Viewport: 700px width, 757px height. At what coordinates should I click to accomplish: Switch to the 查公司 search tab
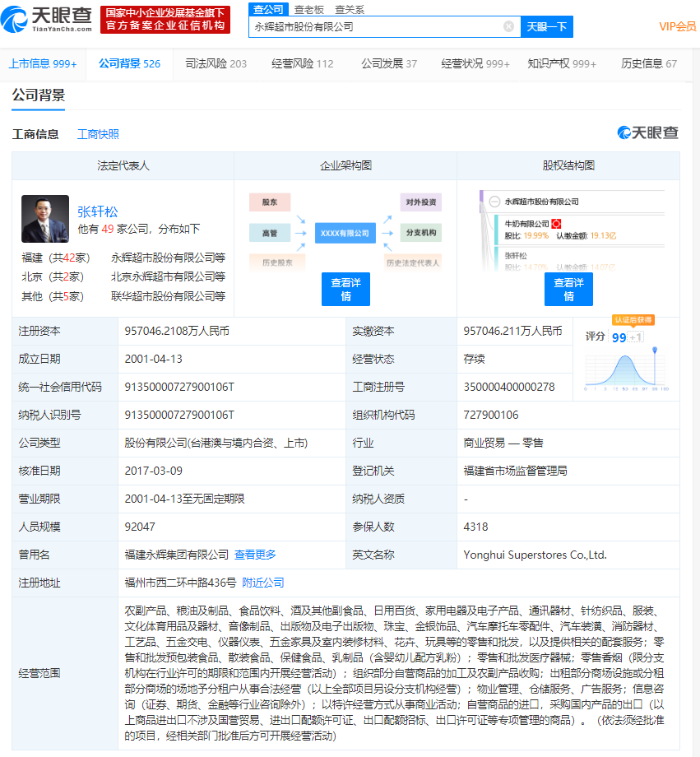(x=268, y=9)
